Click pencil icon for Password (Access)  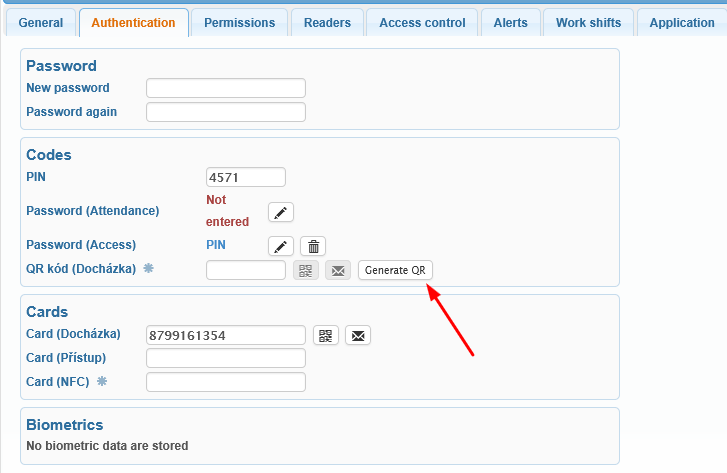pyautogui.click(x=281, y=246)
